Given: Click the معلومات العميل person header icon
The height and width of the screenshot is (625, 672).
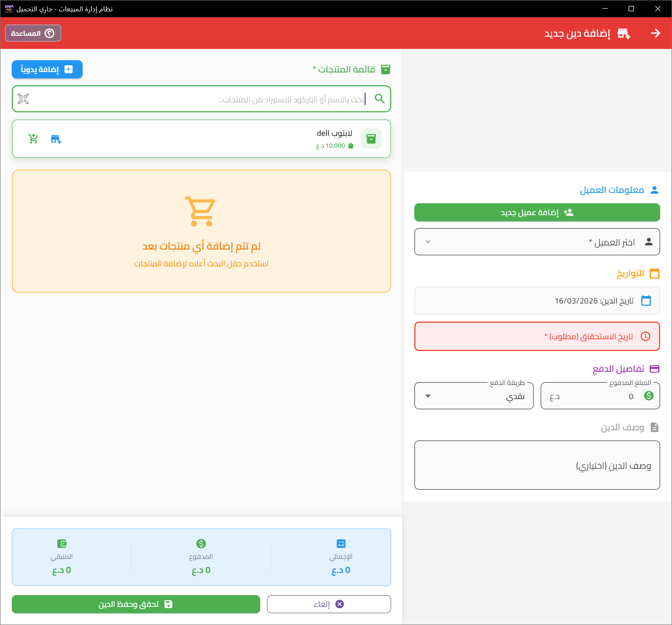Looking at the screenshot, I should (x=654, y=190).
